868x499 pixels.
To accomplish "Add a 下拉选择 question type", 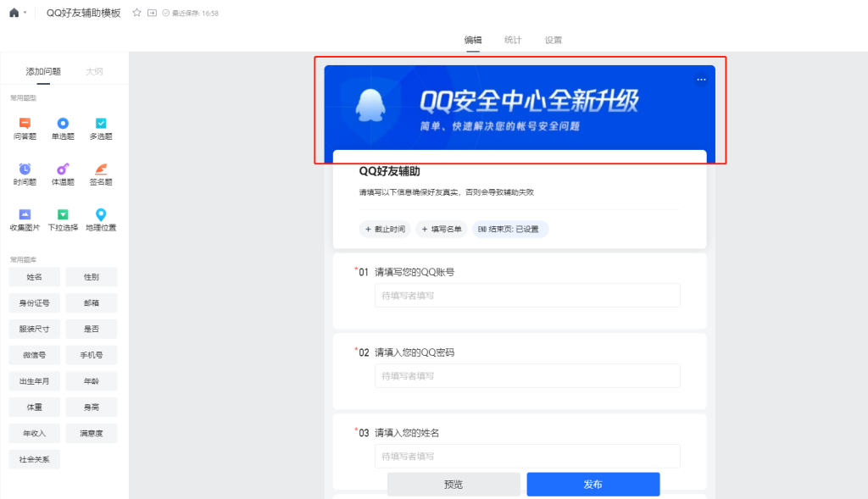I will pos(63,220).
